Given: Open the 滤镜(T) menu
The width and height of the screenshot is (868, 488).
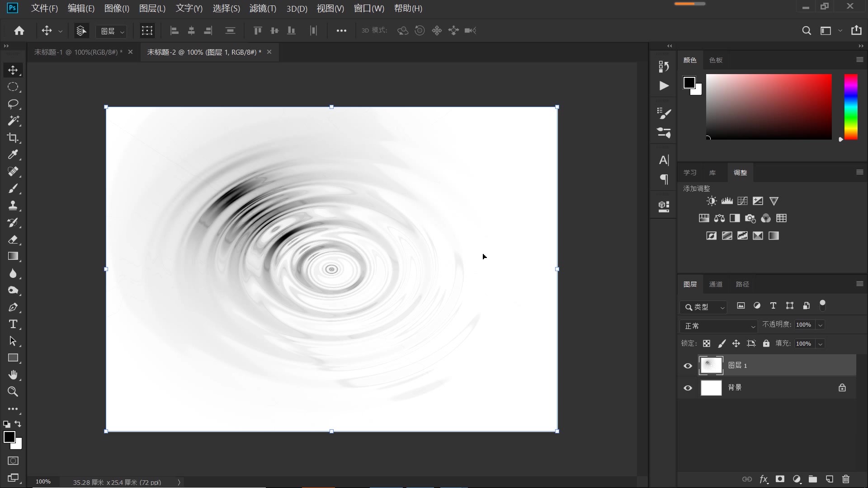Looking at the screenshot, I should [263, 8].
